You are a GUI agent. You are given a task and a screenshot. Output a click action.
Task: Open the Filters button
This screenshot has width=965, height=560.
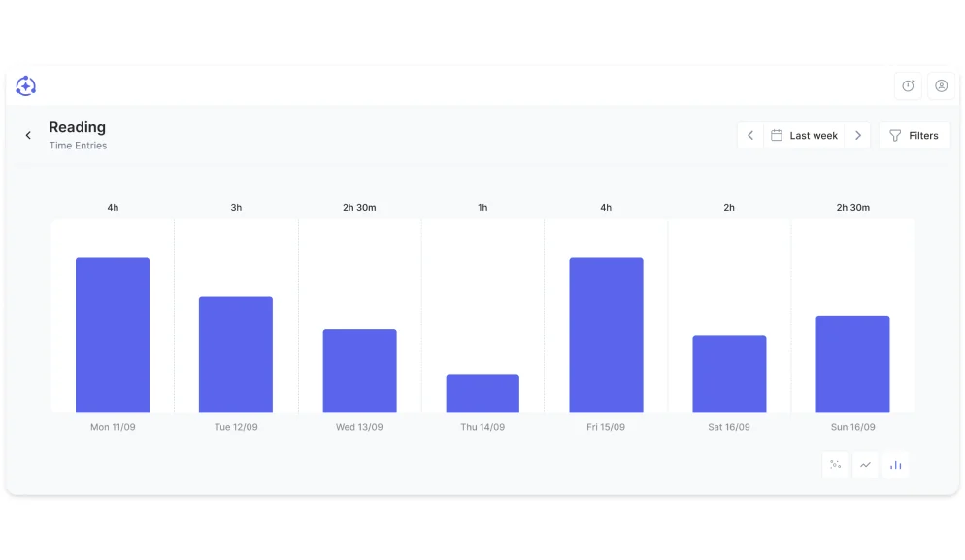point(915,136)
